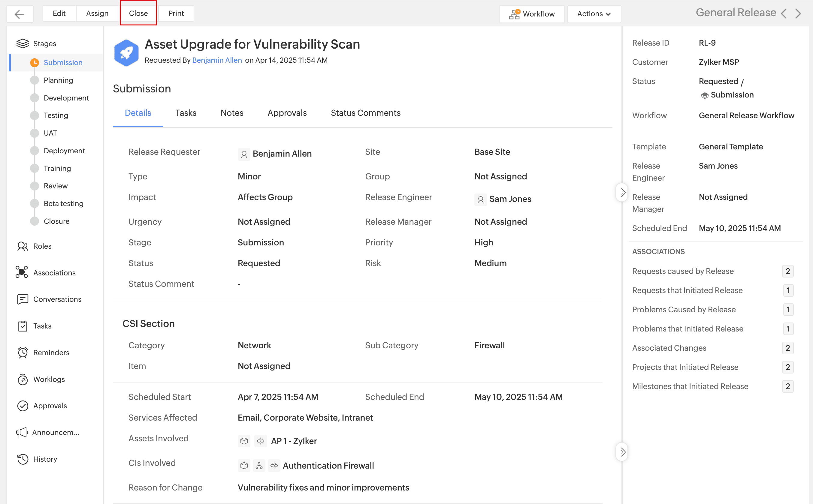The height and width of the screenshot is (504, 813).
Task: Open Announcements in the sidebar
Action: pyautogui.click(x=55, y=432)
